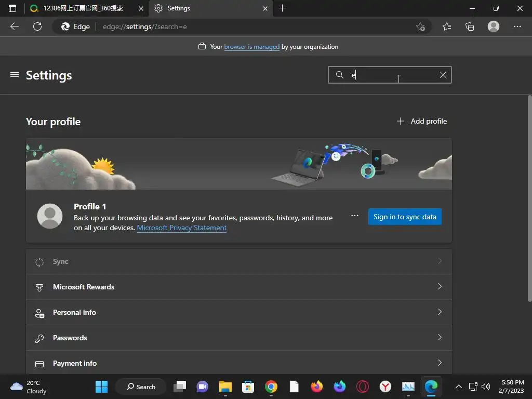Select the Settings tab
The height and width of the screenshot is (399, 532).
point(210,8)
